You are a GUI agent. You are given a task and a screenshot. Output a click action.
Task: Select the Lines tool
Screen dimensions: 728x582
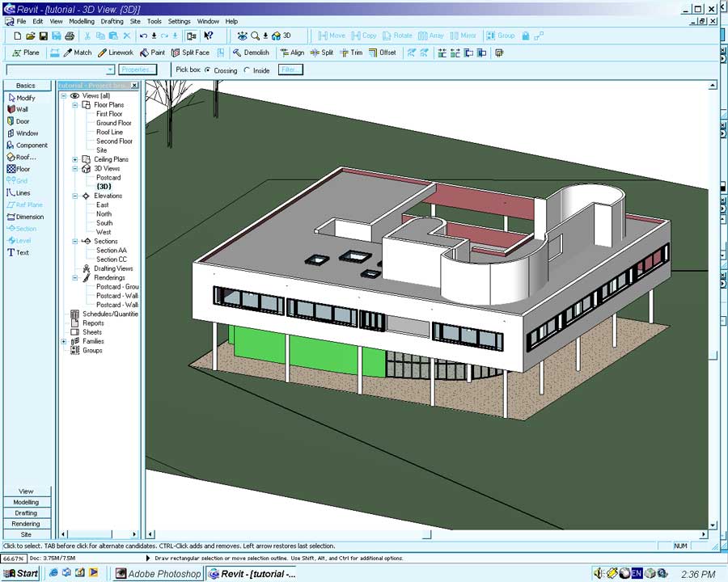click(x=19, y=192)
